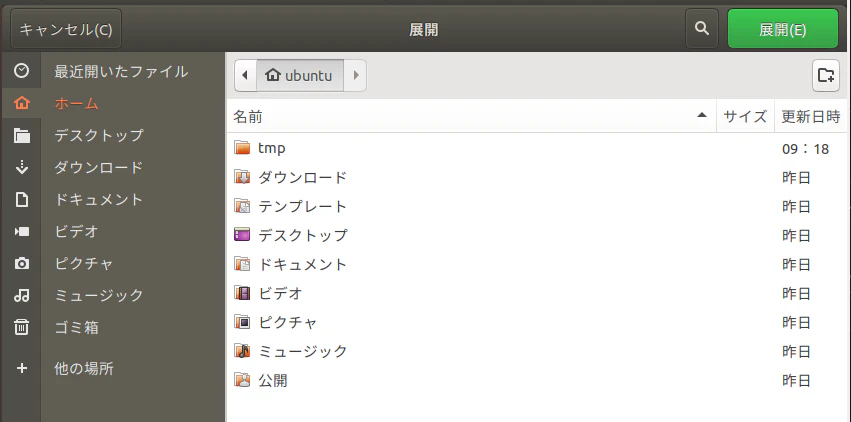The width and height of the screenshot is (851, 422).
Task: Select the ドキュメント folder name in the list
Action: click(x=302, y=264)
